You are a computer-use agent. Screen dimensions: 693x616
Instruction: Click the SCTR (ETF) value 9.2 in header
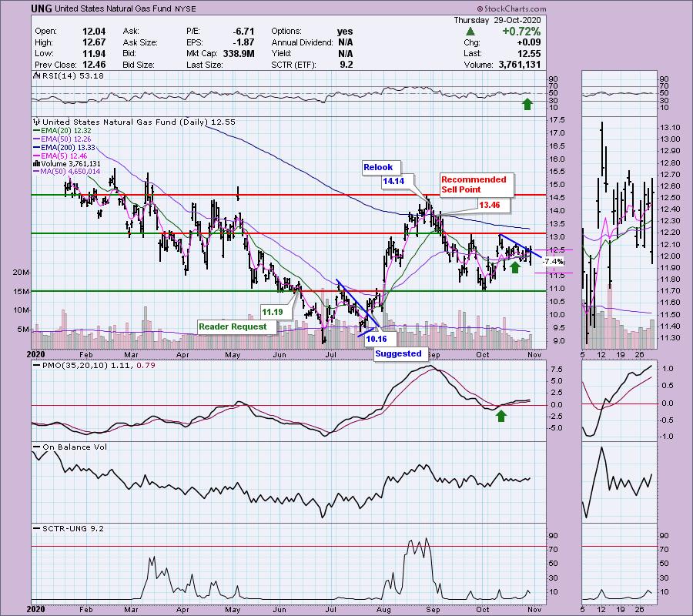[346, 65]
